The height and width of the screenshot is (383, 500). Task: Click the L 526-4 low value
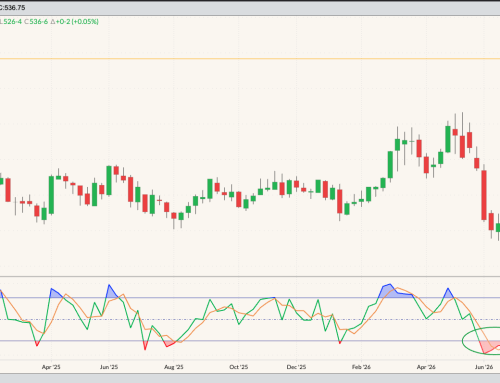11,22
